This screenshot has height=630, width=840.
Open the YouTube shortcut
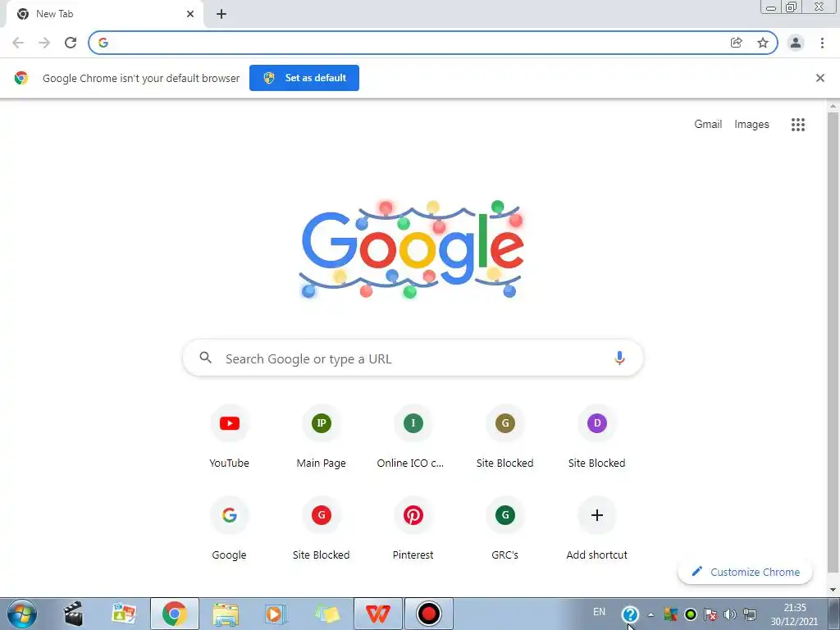[x=230, y=437]
